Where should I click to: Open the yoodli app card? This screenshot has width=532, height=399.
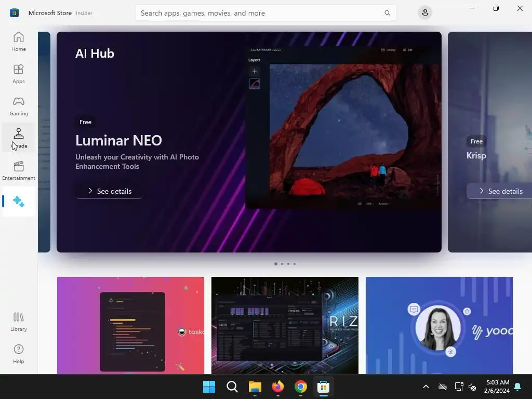pos(439,325)
